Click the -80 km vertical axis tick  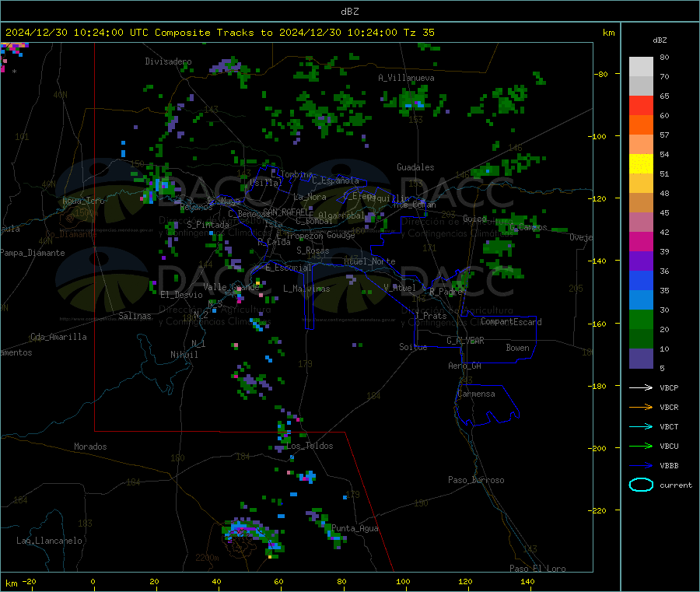pyautogui.click(x=601, y=74)
